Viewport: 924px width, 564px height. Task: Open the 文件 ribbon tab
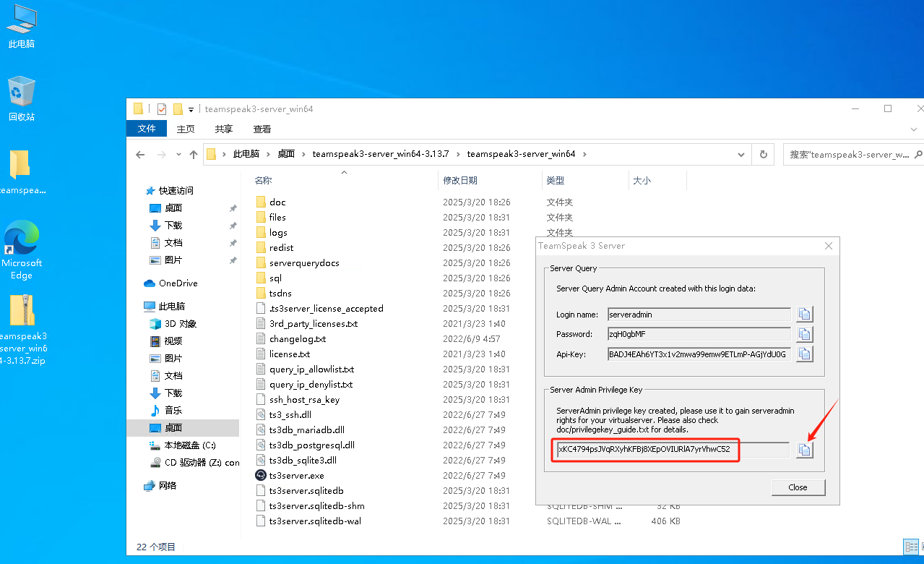click(147, 129)
